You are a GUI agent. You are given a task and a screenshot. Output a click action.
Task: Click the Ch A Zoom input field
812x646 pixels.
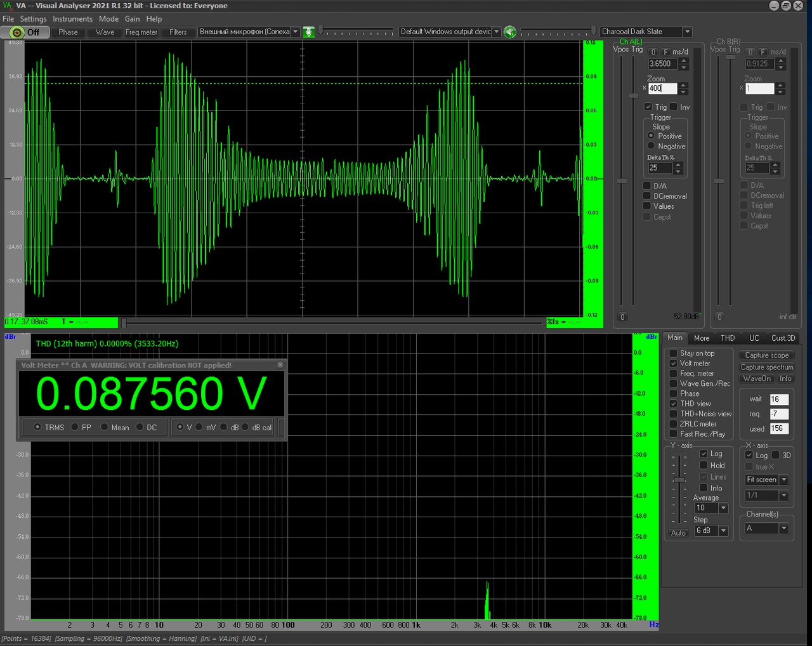point(662,88)
